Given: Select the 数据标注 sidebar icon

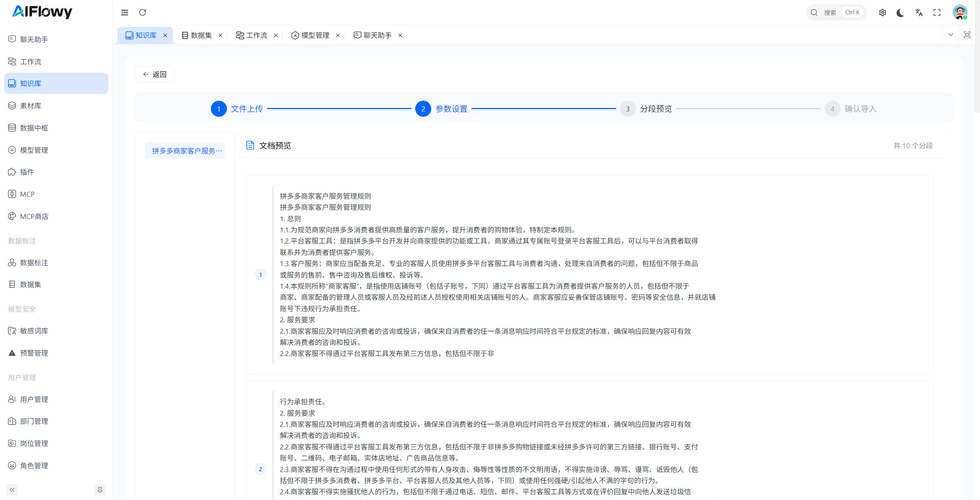Looking at the screenshot, I should tap(34, 263).
